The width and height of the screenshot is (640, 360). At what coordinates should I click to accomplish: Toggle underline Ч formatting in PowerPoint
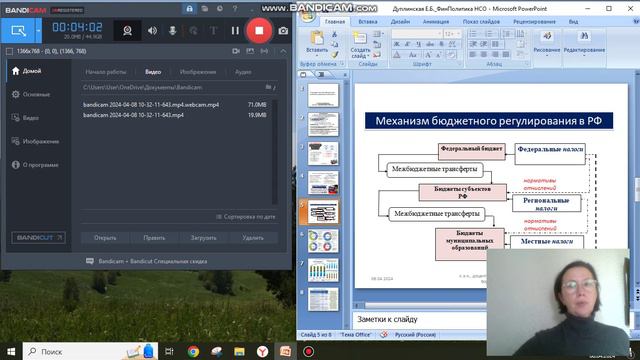tap(418, 44)
